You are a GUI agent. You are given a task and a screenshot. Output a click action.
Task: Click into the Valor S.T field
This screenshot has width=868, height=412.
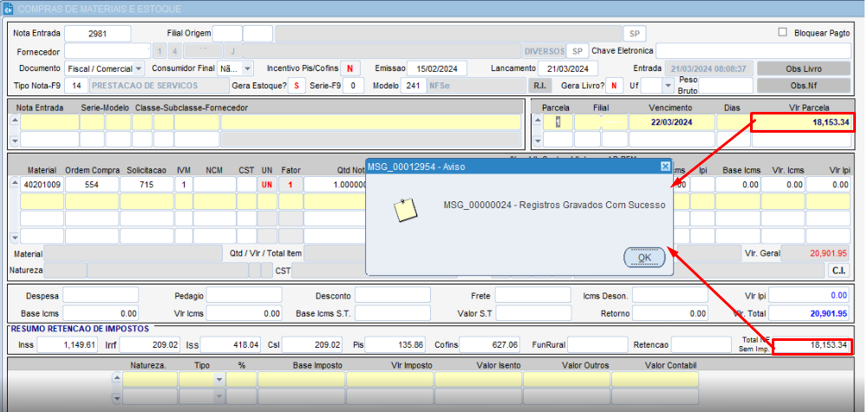[533, 313]
